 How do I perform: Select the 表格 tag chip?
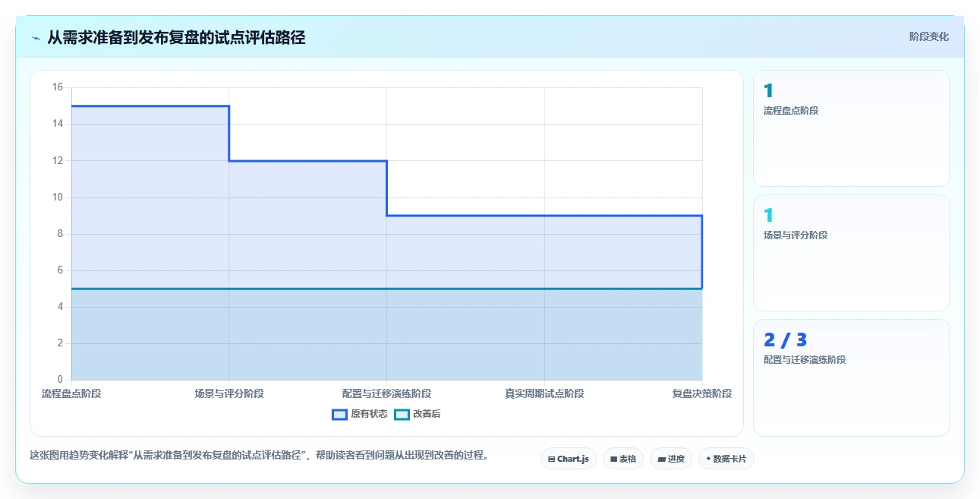point(623,459)
